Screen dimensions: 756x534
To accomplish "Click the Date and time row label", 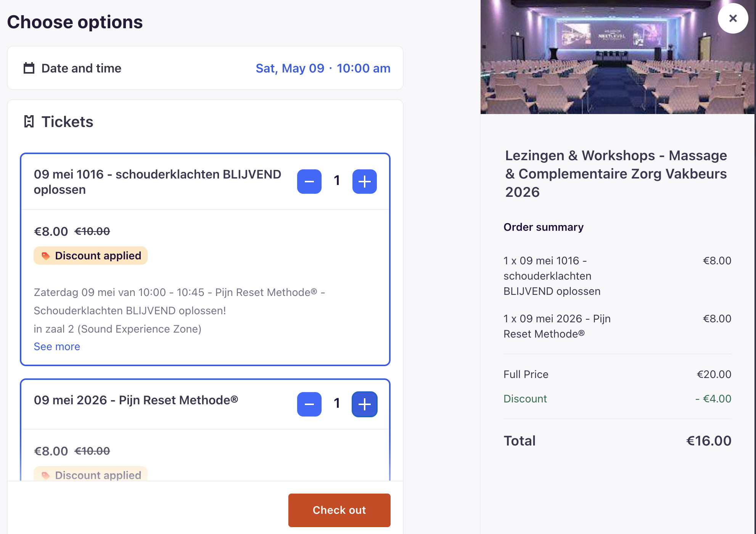I will [x=81, y=68].
